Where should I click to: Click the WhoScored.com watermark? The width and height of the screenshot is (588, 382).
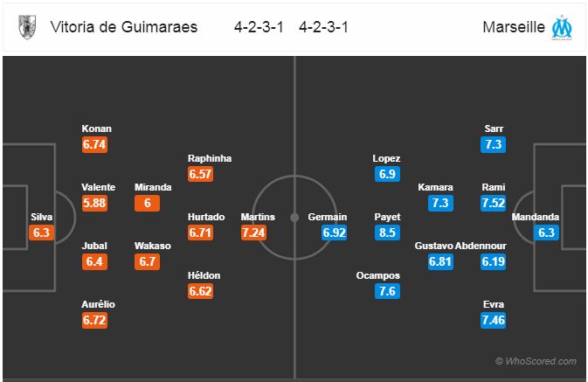click(535, 361)
